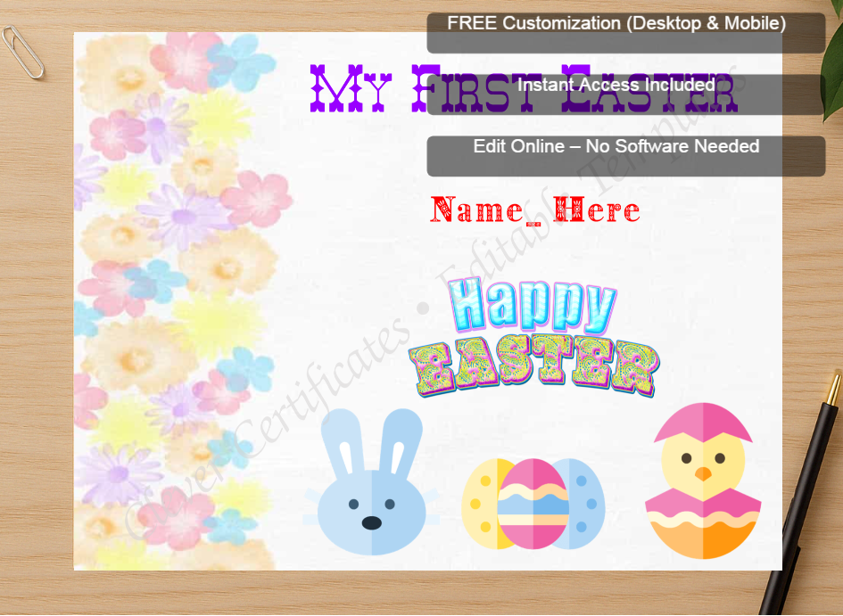Click the Happy Easter decorative graphic
The image size is (843, 616).
533,334
